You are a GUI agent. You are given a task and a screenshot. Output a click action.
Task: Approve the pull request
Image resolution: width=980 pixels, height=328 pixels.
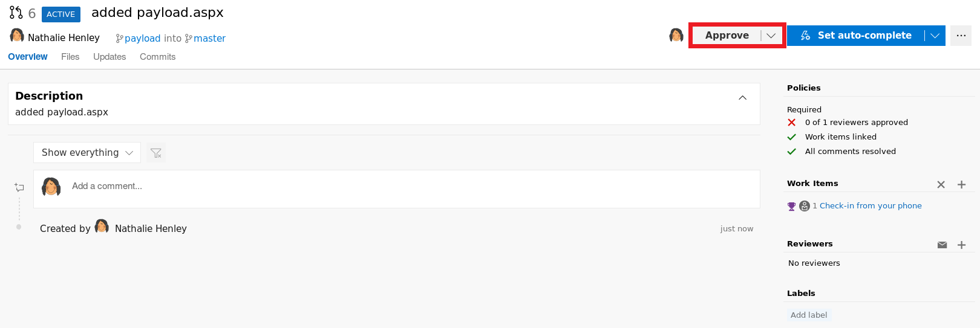coord(727,36)
